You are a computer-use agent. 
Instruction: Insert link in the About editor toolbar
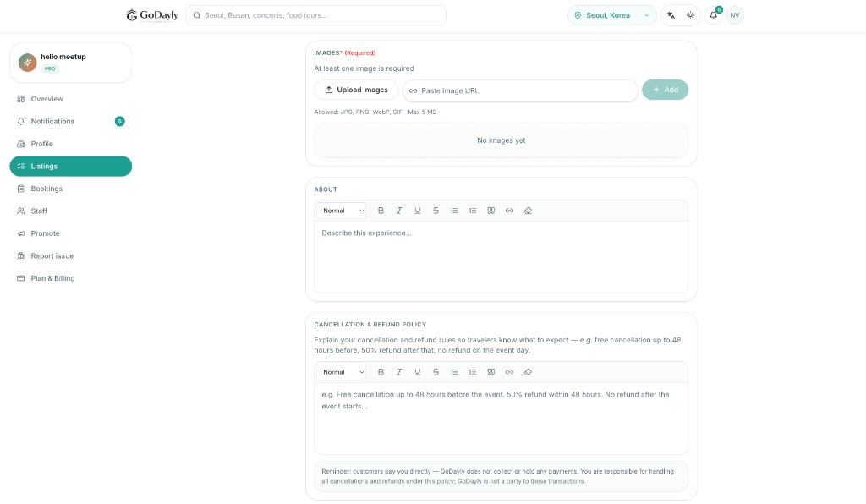tap(509, 211)
